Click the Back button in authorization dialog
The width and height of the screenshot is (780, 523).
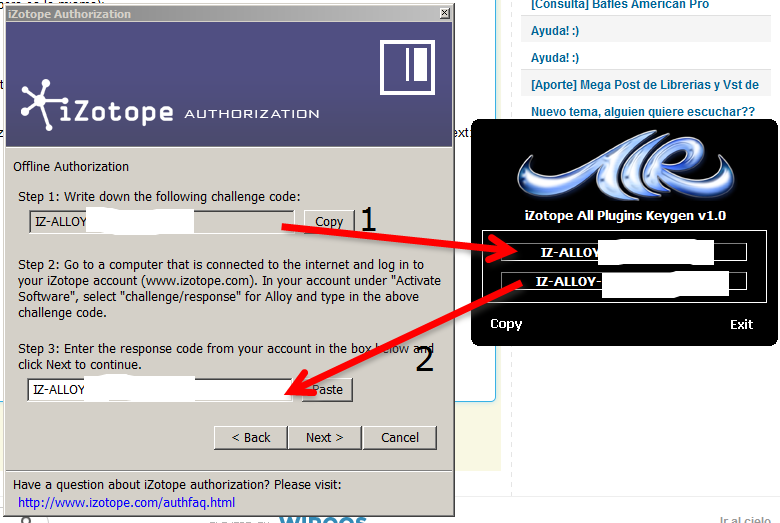pyautogui.click(x=251, y=437)
